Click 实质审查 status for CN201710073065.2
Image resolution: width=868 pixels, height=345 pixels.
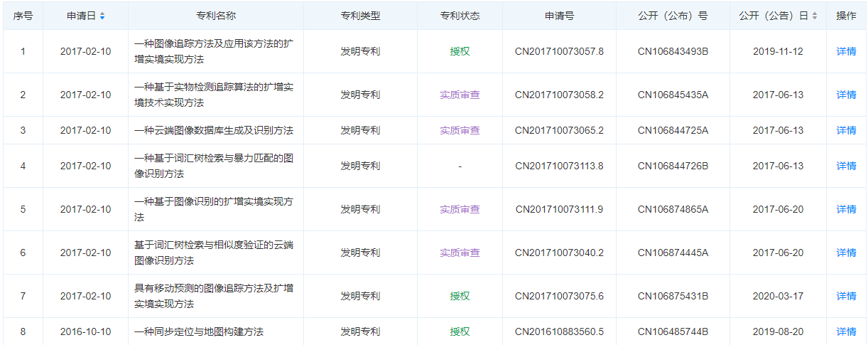pyautogui.click(x=460, y=130)
